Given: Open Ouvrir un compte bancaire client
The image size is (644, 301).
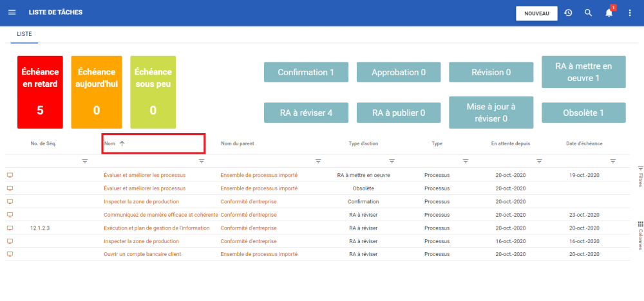Looking at the screenshot, I should [x=142, y=254].
